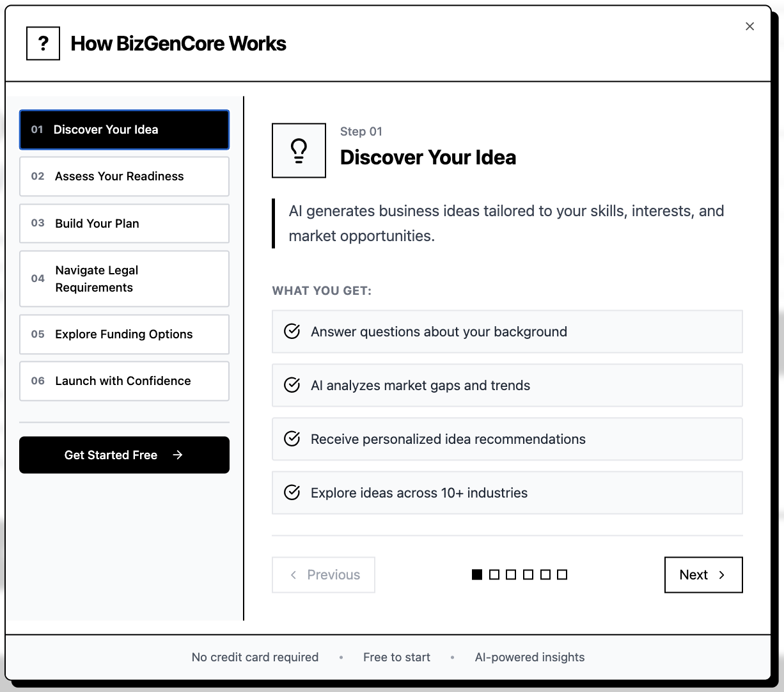This screenshot has height=692, width=784.
Task: Click the Get Started Free button
Action: (x=124, y=455)
